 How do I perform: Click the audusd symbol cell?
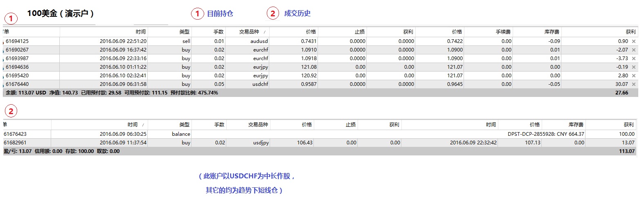[x=259, y=41]
